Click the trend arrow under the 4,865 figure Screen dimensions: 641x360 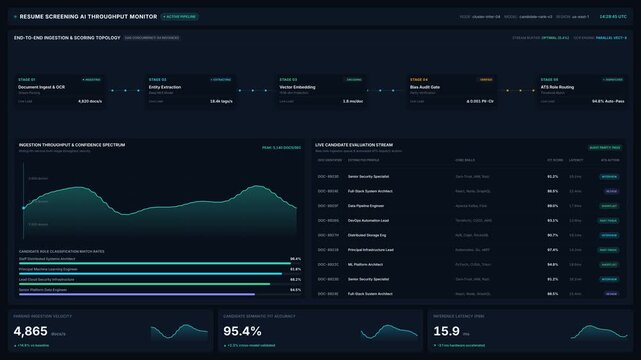(x=15, y=346)
